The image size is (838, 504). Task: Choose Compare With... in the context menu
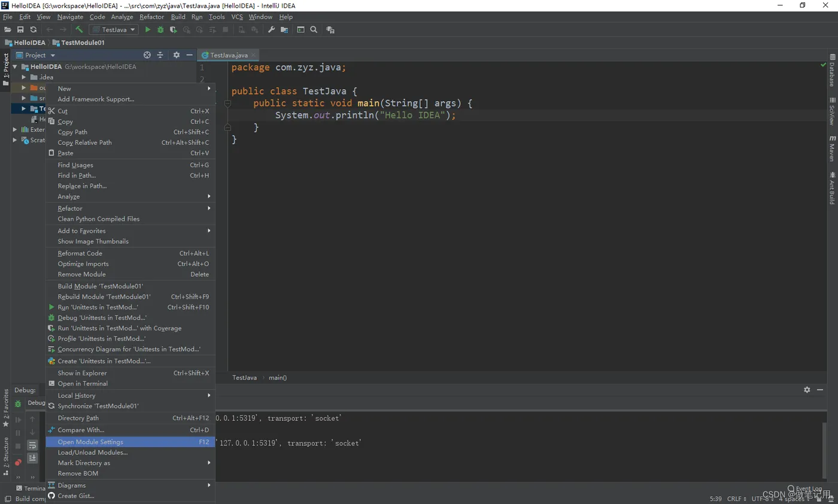(130, 430)
